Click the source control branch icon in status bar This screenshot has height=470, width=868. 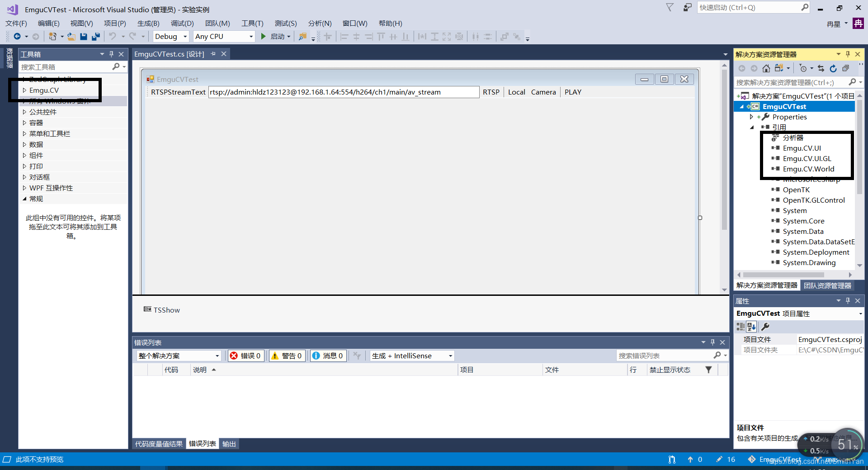(672, 460)
